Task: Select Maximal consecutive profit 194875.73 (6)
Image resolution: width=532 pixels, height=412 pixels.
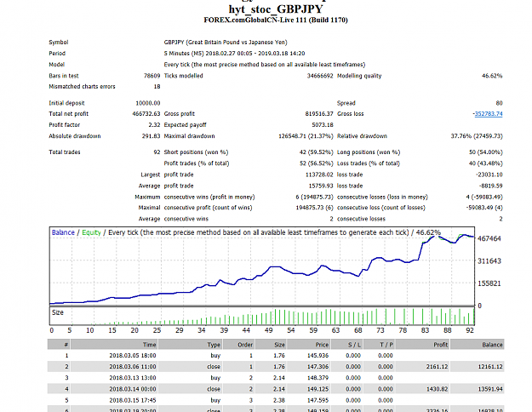Action: tap(314, 208)
